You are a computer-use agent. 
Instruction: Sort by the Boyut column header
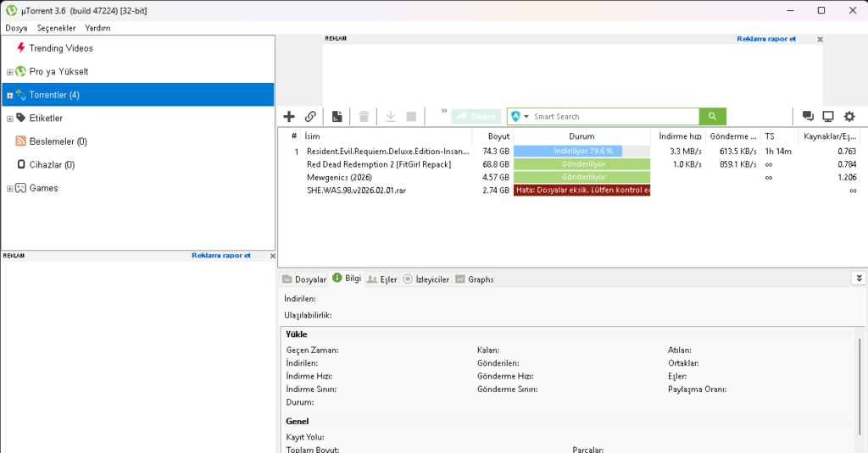tap(492, 136)
